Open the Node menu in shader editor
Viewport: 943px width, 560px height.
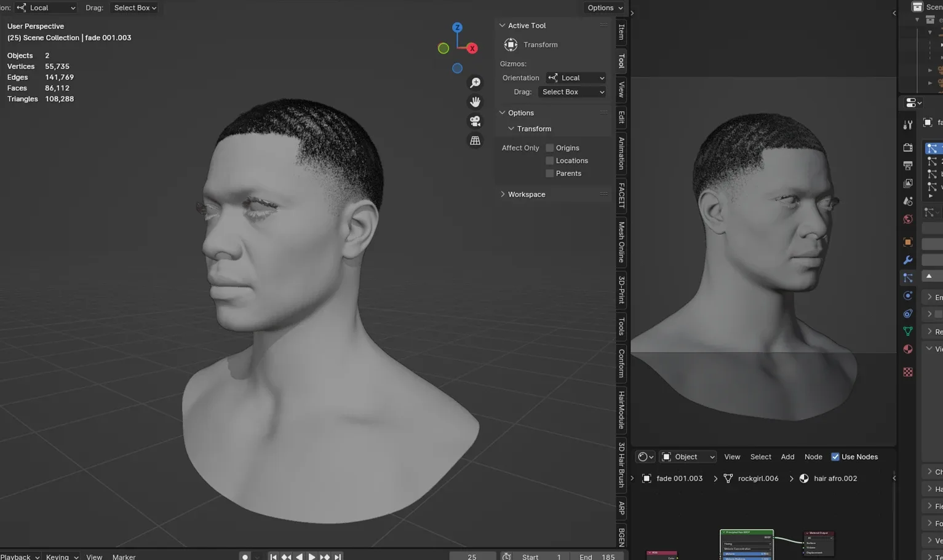[x=813, y=457]
